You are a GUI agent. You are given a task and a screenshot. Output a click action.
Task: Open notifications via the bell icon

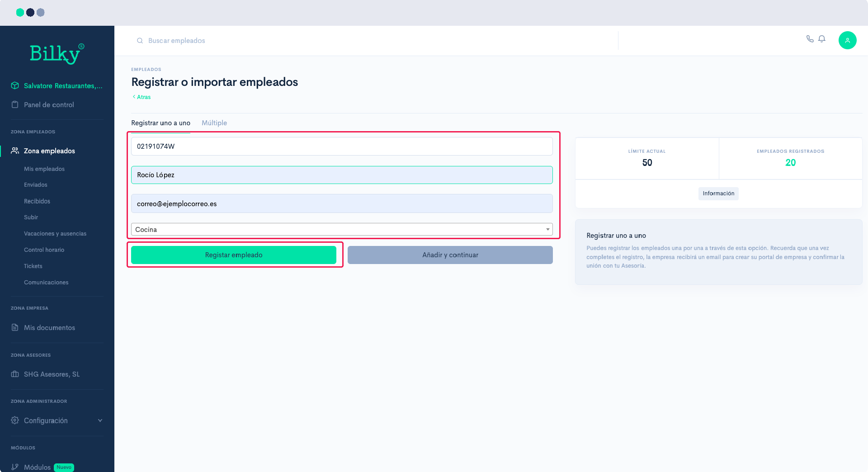click(x=822, y=38)
